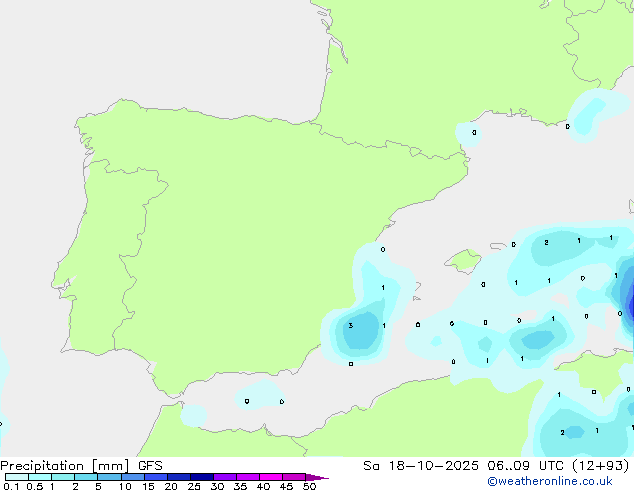The height and width of the screenshot is (490, 634).
Task: Click the "35" legend scale label
Action: (x=240, y=486)
